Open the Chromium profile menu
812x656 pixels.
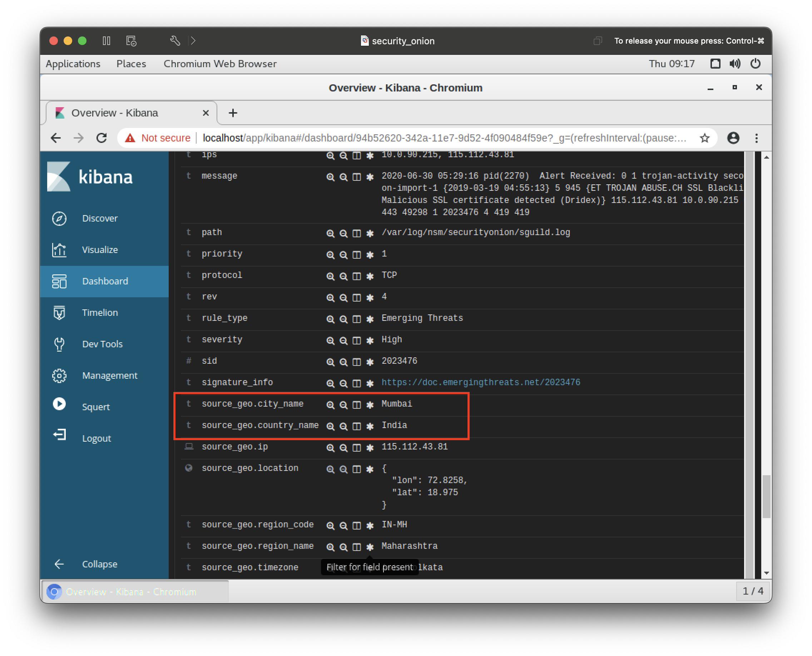(733, 138)
